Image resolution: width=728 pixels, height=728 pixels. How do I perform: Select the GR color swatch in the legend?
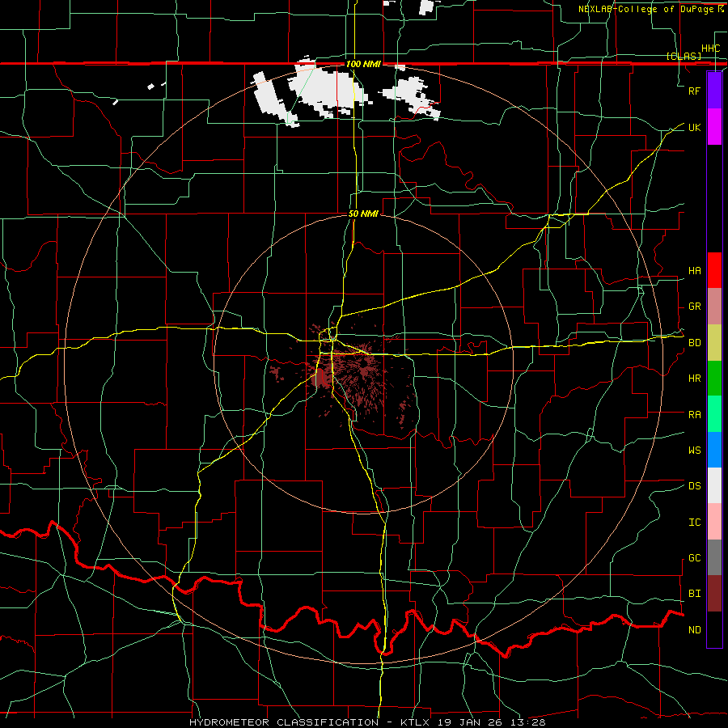714,307
